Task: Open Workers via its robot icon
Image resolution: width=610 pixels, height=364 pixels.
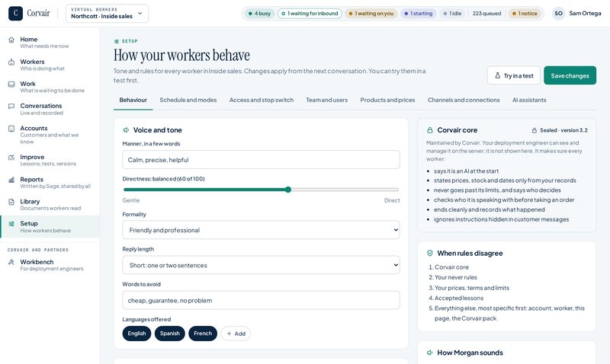Action: click(x=11, y=62)
